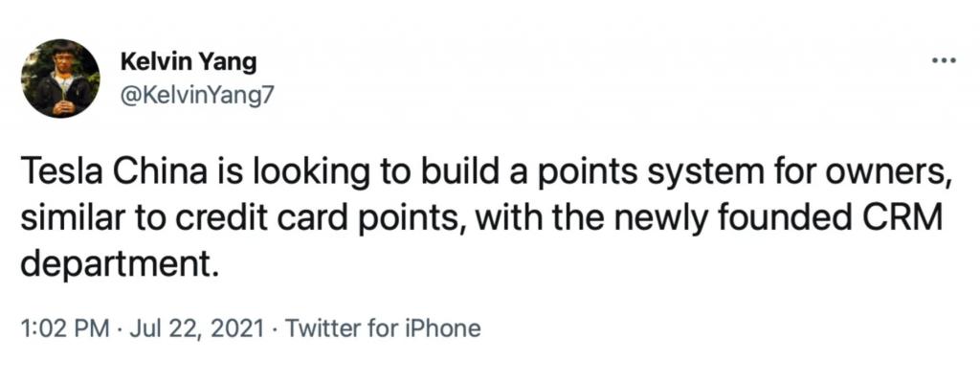Image resolution: width=980 pixels, height=383 pixels.
Task: Open the three-dot more options menu
Action: click(944, 61)
